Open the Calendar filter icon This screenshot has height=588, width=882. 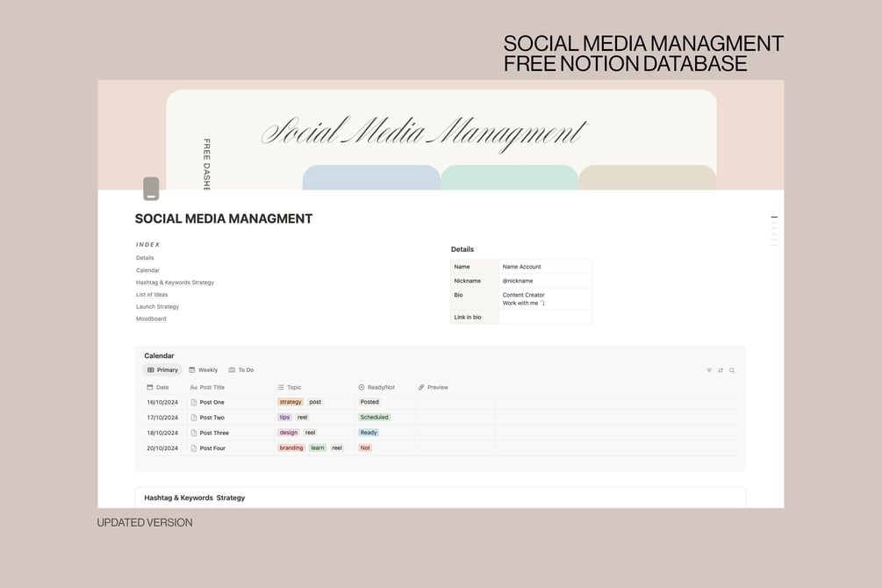click(709, 370)
